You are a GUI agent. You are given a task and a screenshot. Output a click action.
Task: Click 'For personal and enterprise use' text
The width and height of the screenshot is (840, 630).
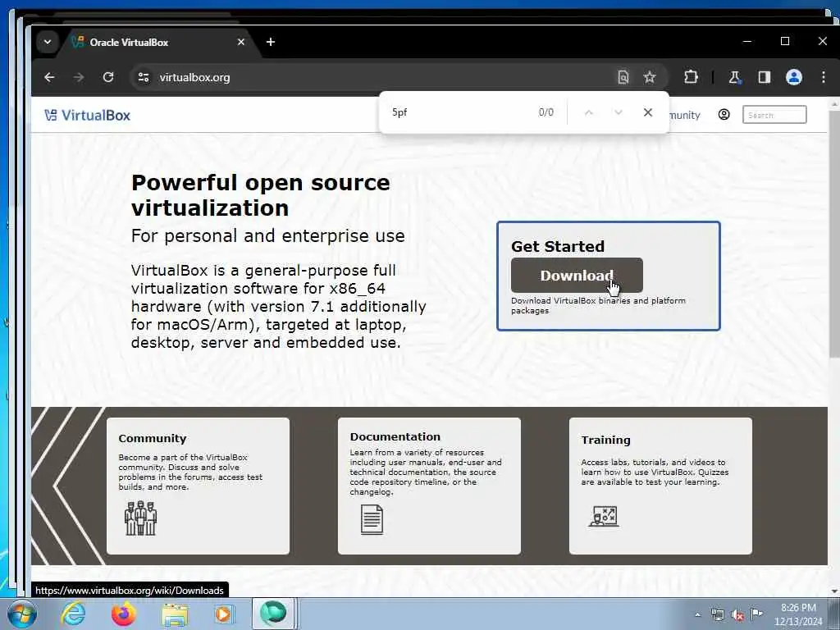[268, 235]
